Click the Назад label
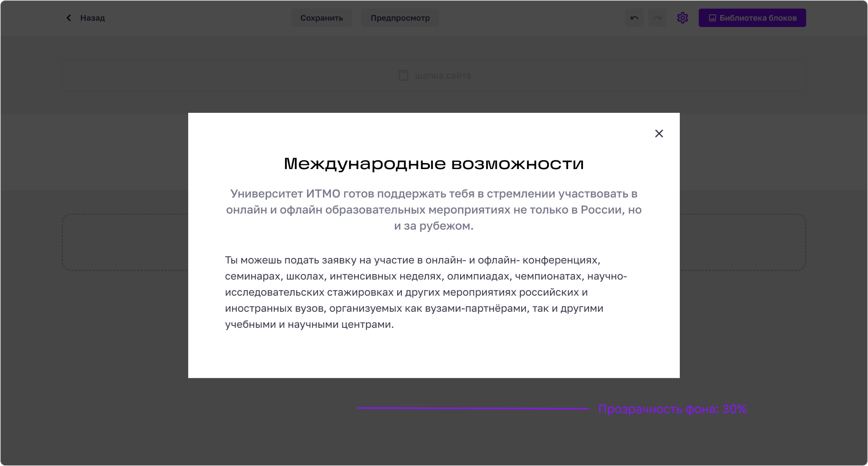 [93, 18]
